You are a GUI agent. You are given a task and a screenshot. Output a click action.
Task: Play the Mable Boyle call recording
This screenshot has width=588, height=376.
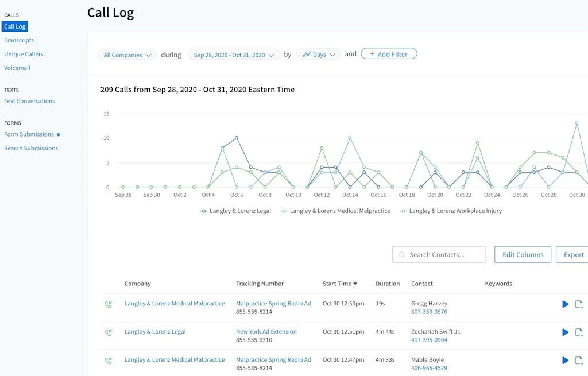pyautogui.click(x=565, y=361)
